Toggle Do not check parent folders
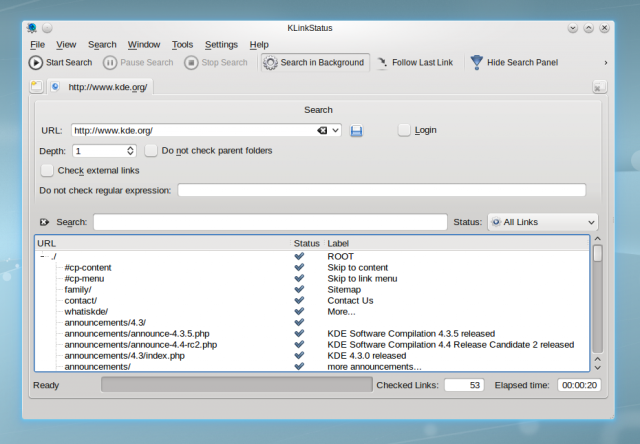The image size is (640, 444). 151,151
